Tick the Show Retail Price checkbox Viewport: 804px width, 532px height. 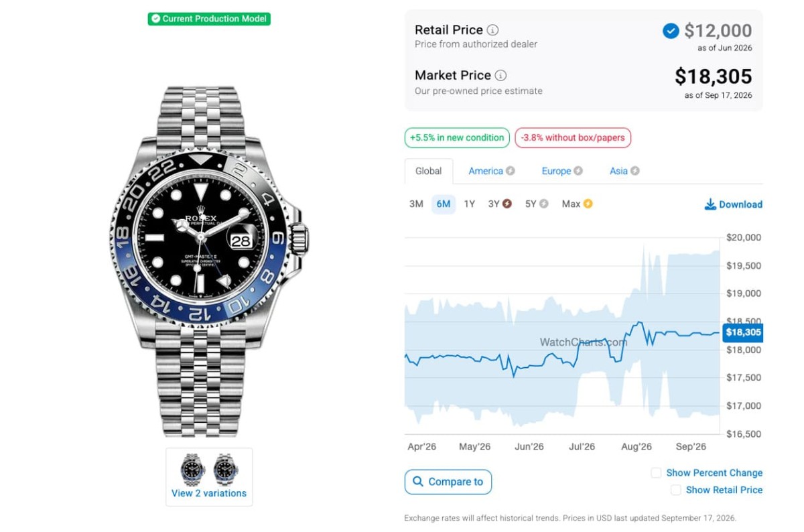coord(676,490)
